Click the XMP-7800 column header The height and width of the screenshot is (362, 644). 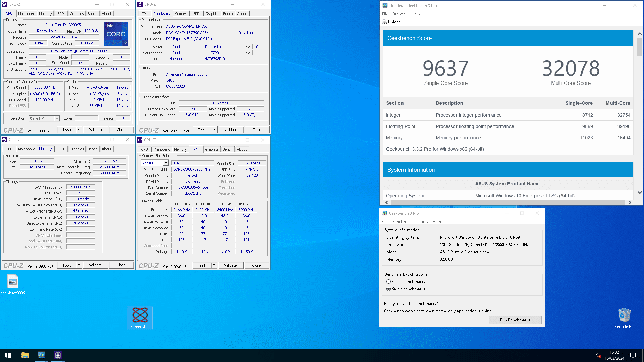pos(246,204)
